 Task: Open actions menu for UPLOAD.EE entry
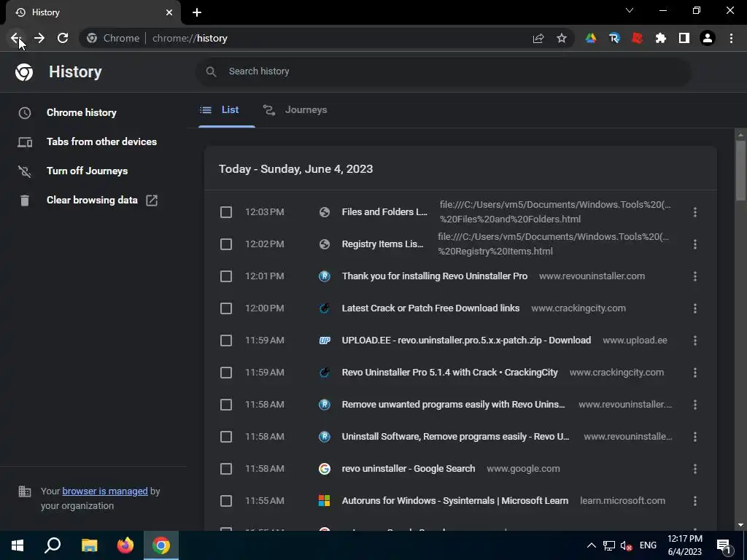click(x=695, y=341)
